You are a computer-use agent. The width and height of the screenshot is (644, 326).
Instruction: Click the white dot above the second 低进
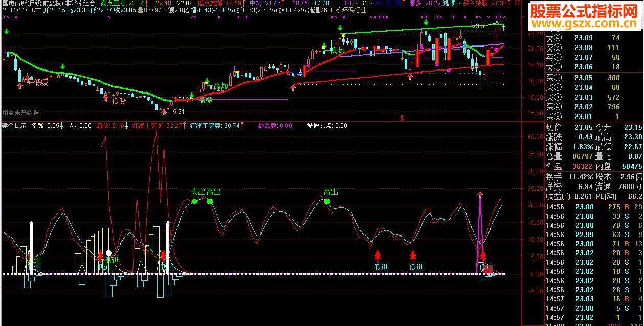[x=108, y=253]
